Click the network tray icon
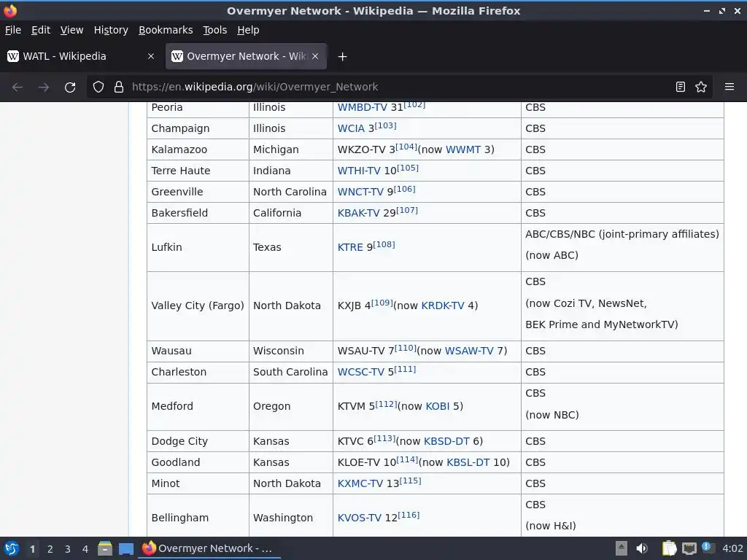Viewport: 747px width, 560px height. 689,549
